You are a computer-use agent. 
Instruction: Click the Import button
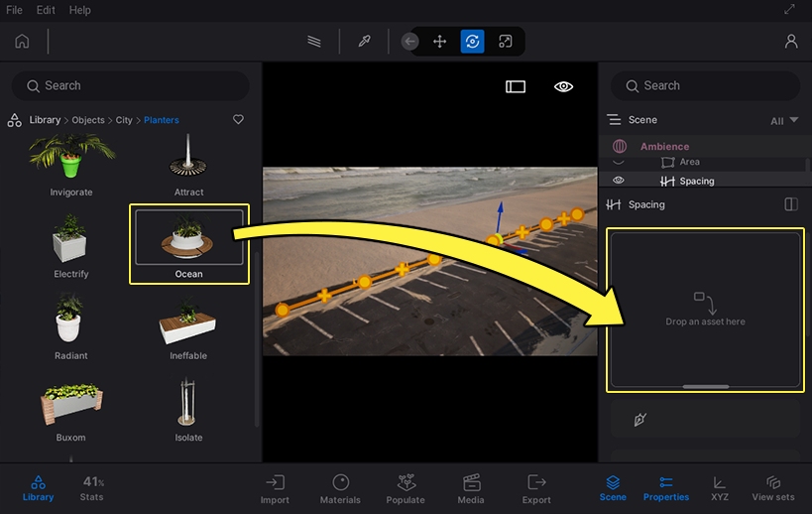[275, 487]
